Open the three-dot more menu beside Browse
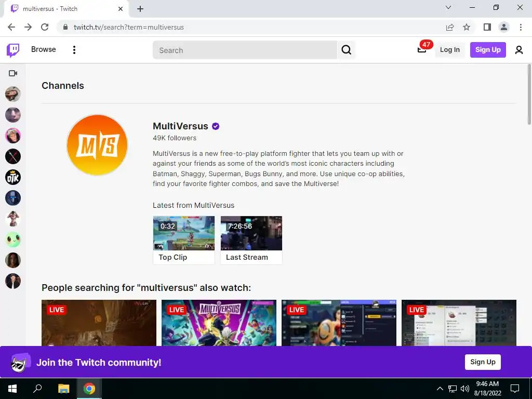 (74, 50)
